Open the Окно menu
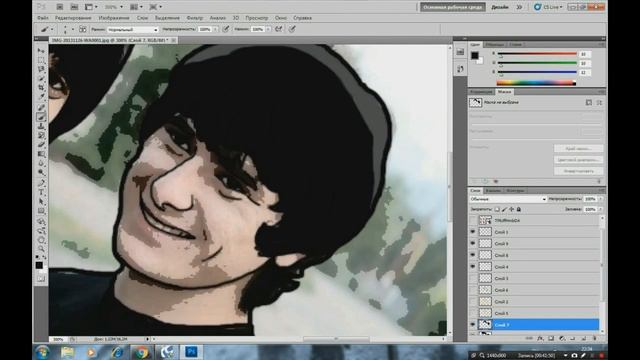The height and width of the screenshot is (360, 640). tap(281, 18)
